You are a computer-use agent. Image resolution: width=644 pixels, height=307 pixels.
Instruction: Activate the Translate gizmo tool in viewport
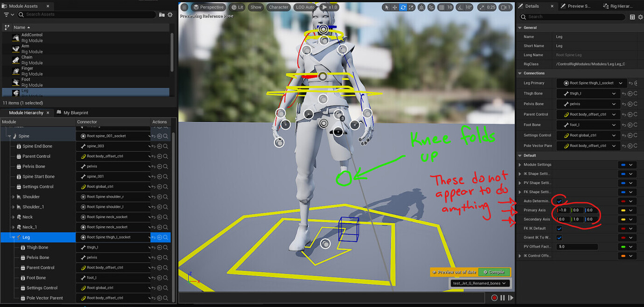click(x=395, y=7)
